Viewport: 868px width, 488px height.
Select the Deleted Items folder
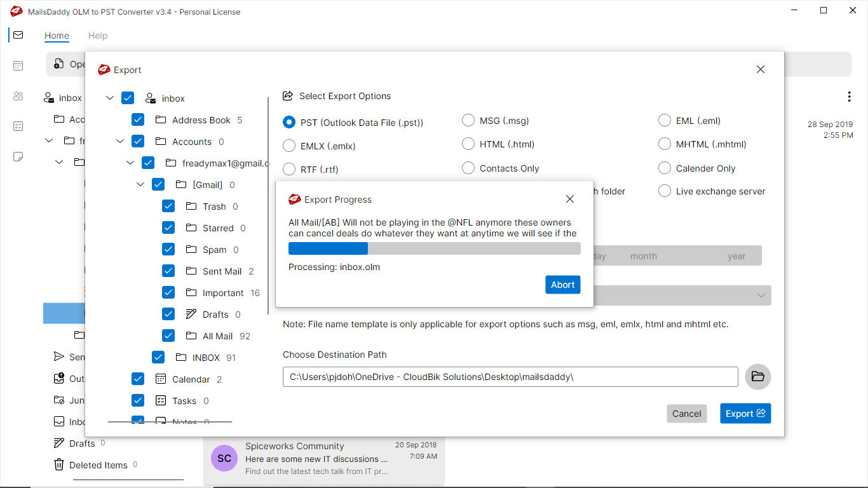(x=98, y=465)
